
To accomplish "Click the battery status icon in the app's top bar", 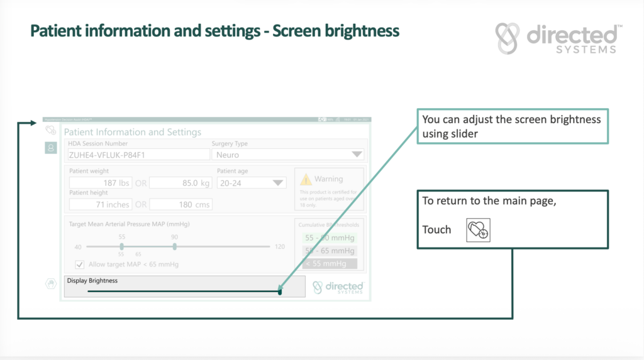I will tap(322, 119).
